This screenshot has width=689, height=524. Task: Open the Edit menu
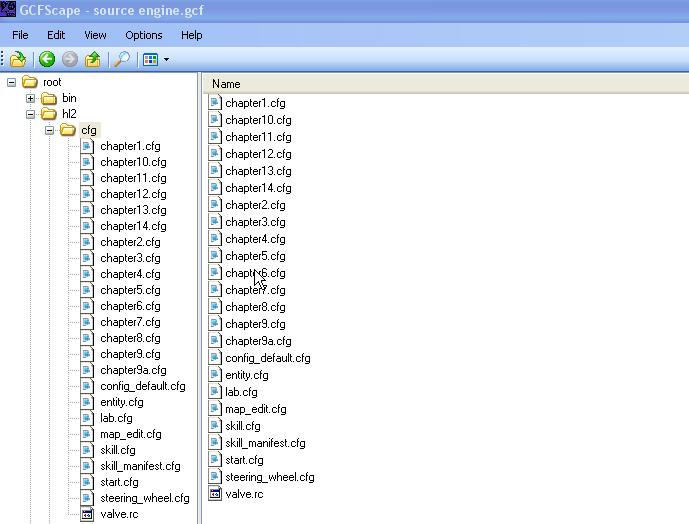click(56, 35)
